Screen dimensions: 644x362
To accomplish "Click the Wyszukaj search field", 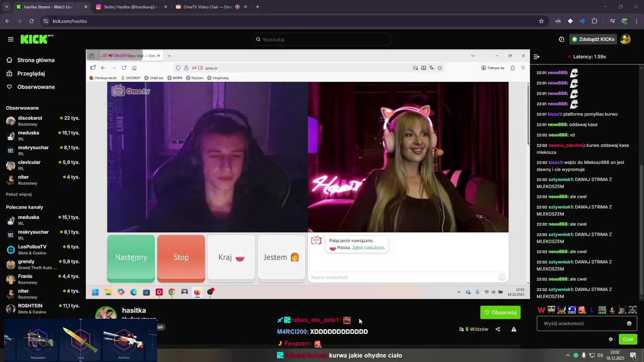I will click(x=322, y=39).
